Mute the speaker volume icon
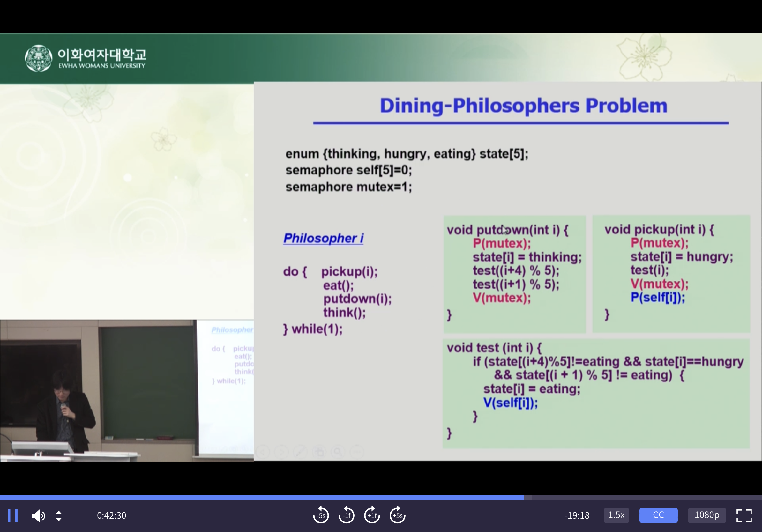 [x=38, y=516]
